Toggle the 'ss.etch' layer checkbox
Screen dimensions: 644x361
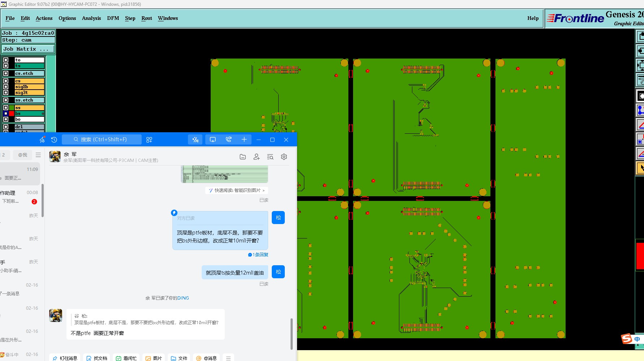click(x=6, y=100)
